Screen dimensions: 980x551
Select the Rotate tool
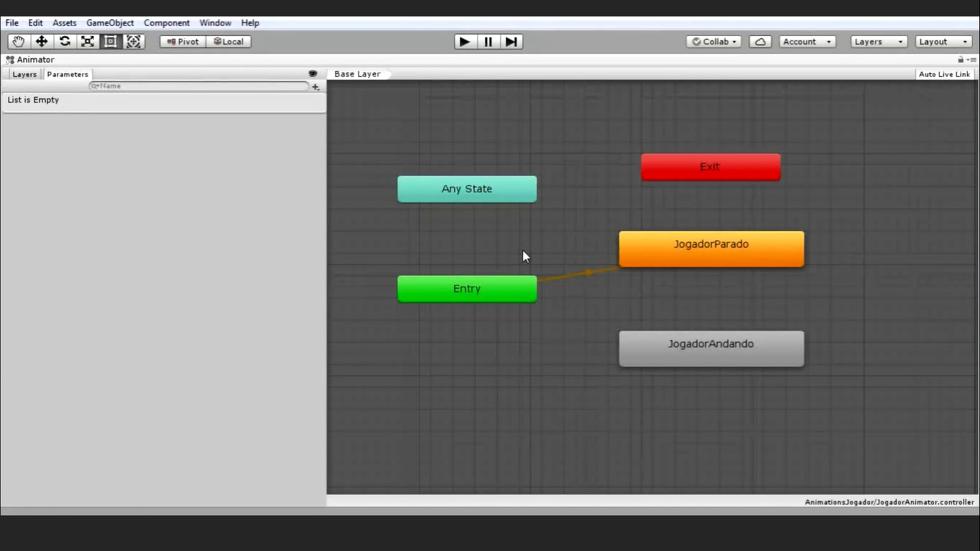click(x=65, y=42)
